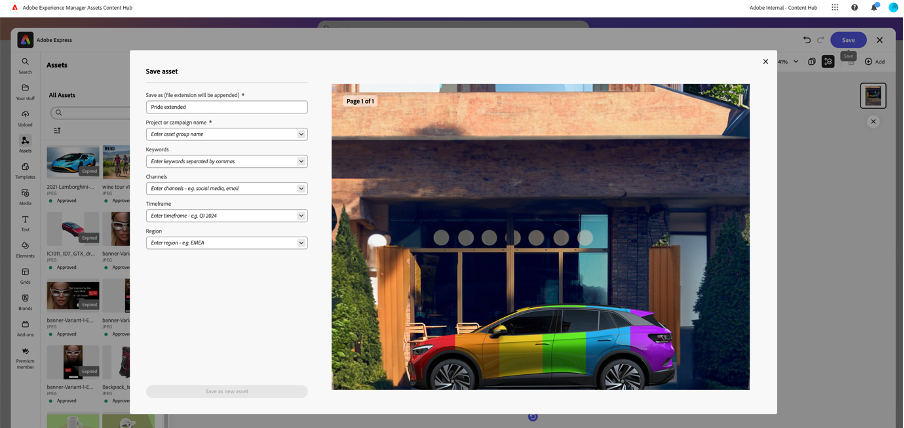Open Your stuff folder icon

pos(25,88)
